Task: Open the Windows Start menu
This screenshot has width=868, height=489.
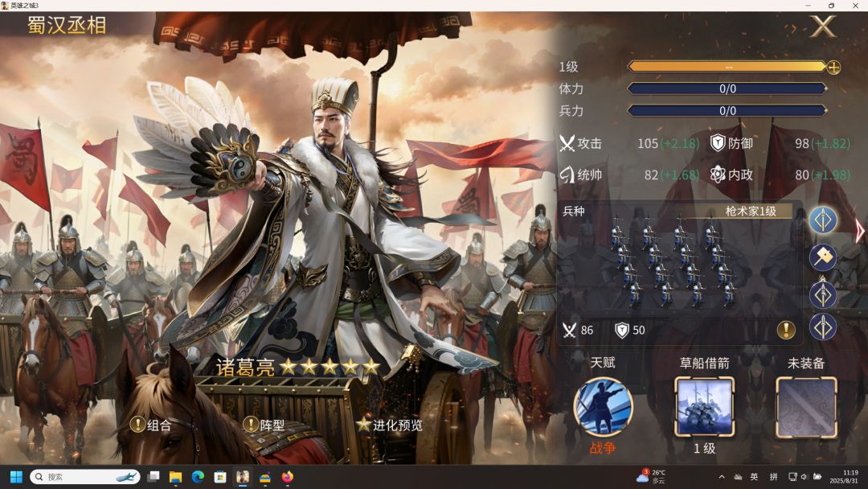Action: point(16,477)
